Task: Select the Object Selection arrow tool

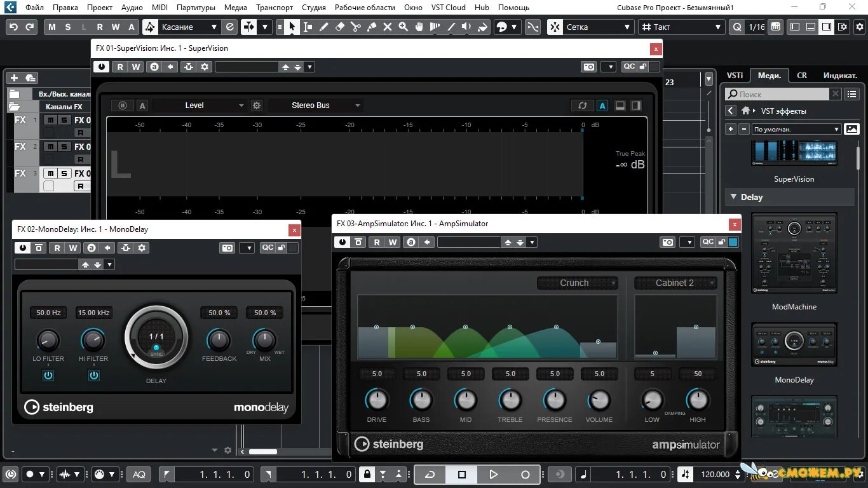Action: tap(292, 27)
